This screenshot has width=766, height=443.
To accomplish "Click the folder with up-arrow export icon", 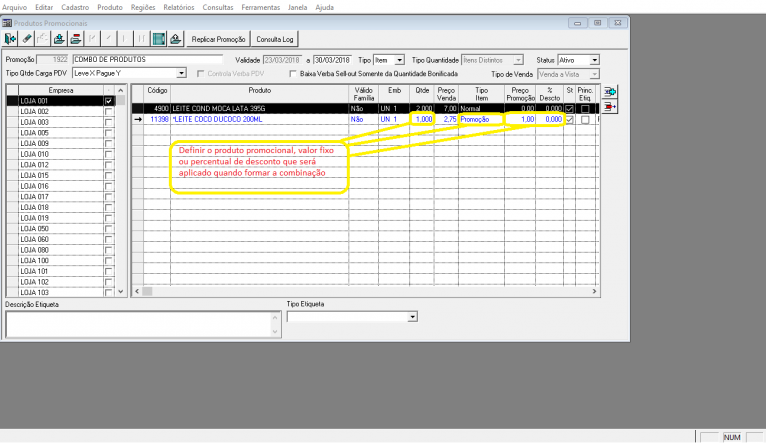I will pos(175,39).
